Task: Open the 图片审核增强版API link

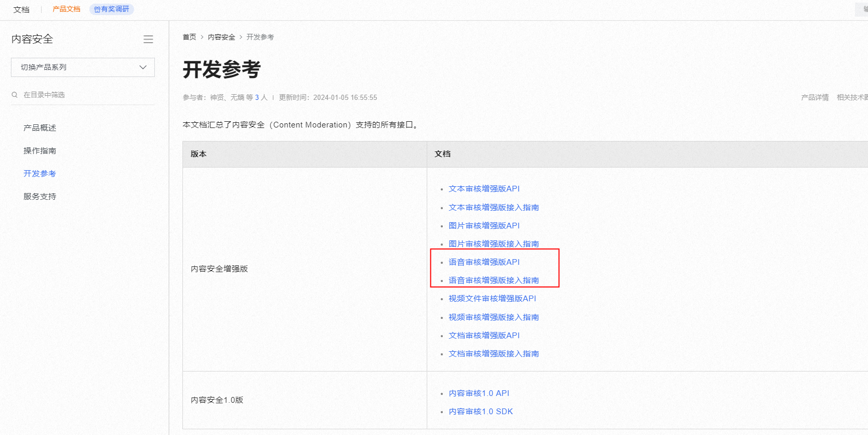Action: 484,225
